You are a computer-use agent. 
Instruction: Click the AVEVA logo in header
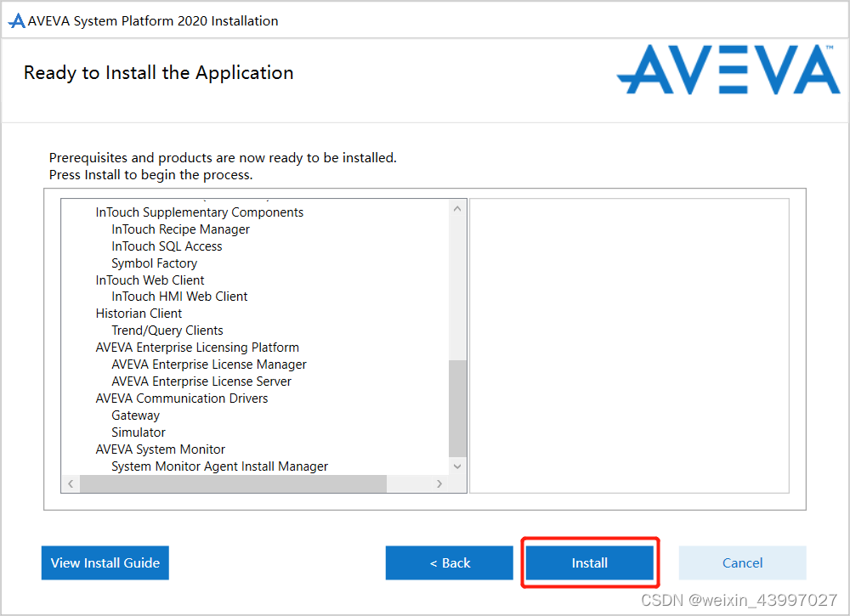[x=728, y=70]
